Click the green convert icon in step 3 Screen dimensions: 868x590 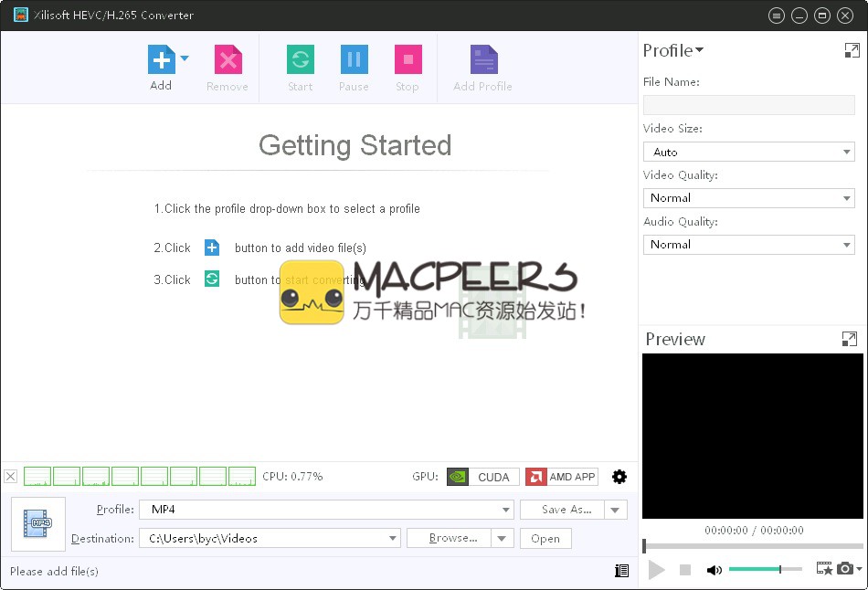212,279
